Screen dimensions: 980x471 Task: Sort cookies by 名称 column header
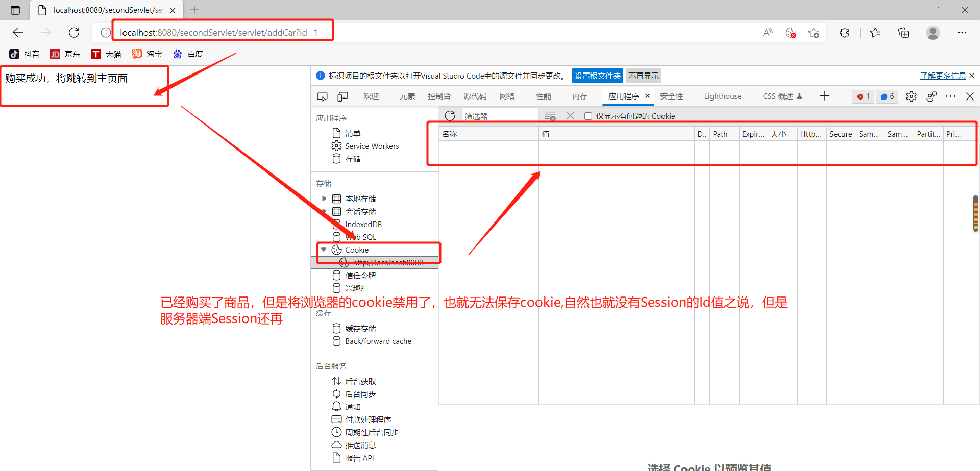pyautogui.click(x=488, y=134)
